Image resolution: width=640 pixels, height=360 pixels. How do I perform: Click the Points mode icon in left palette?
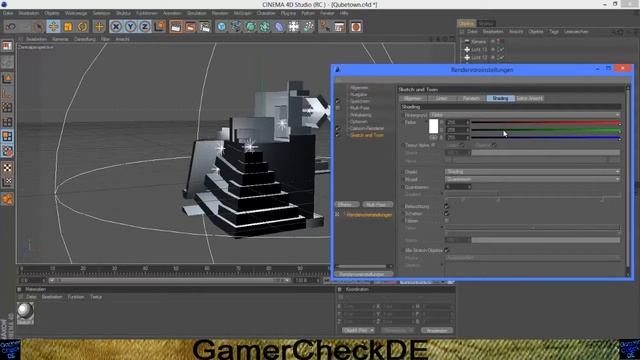[7, 108]
